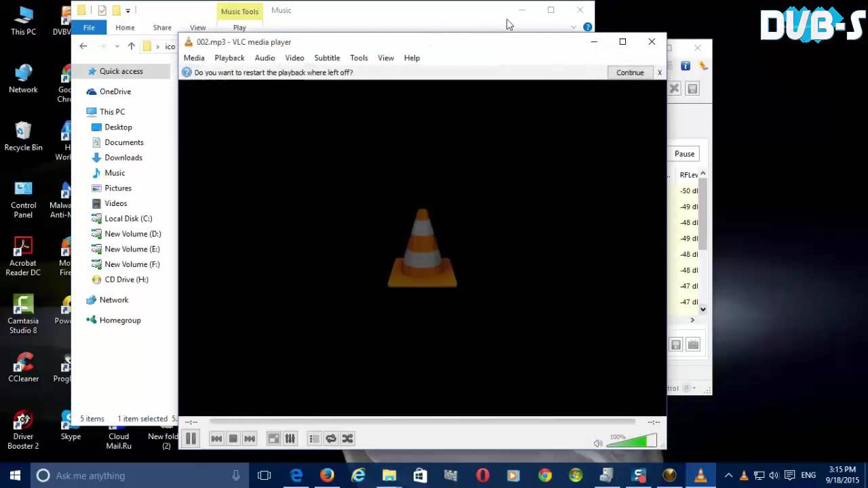Open the Playback menu in VLC
The width and height of the screenshot is (868, 488).
229,58
